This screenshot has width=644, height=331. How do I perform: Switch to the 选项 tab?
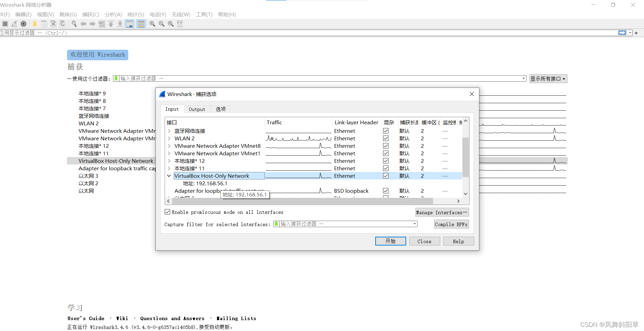tap(220, 109)
